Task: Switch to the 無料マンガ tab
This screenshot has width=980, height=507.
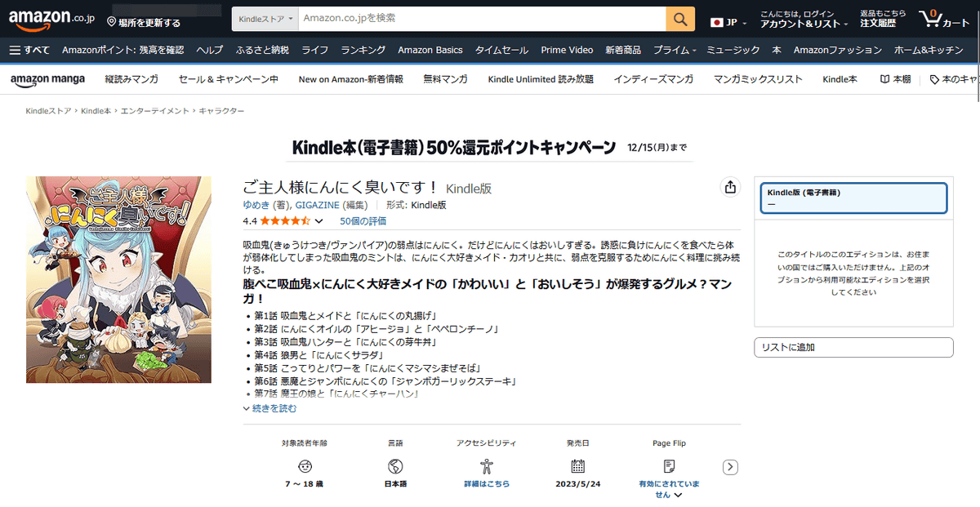Action: [x=445, y=79]
